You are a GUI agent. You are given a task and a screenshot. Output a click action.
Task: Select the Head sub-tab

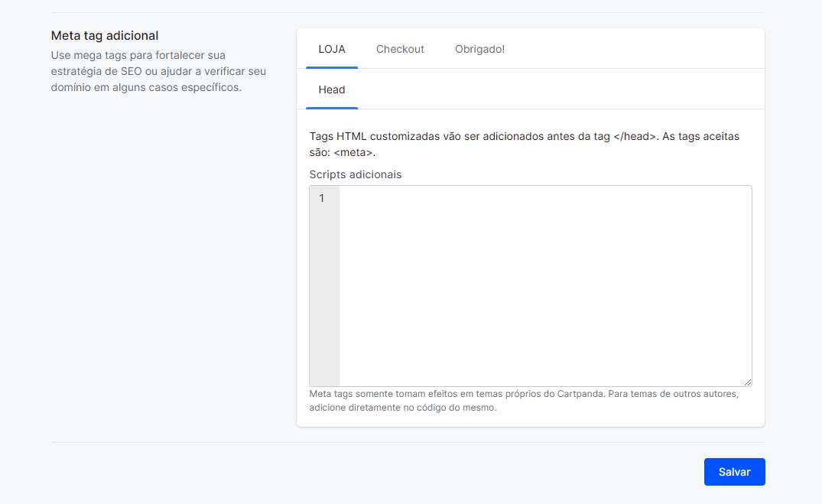(332, 89)
